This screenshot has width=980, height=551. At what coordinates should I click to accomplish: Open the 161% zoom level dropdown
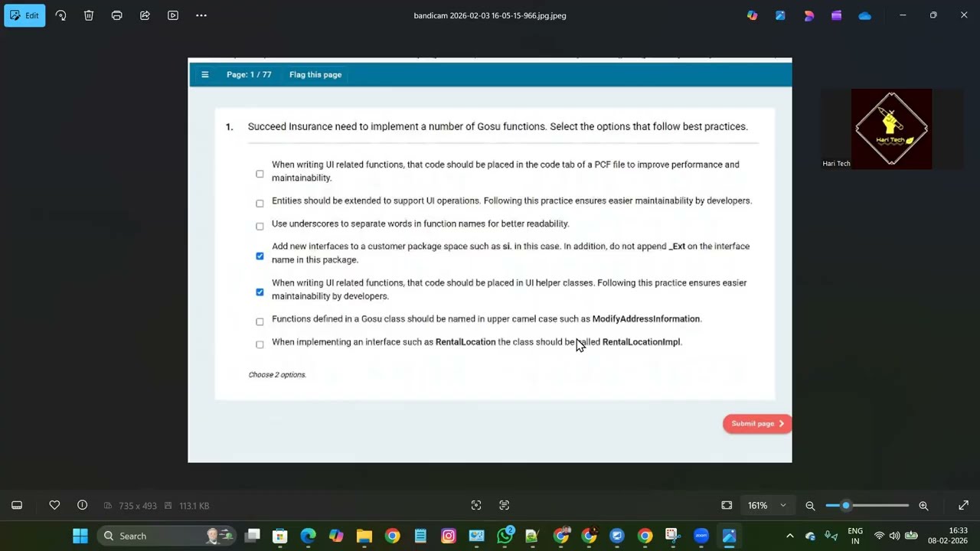(x=767, y=505)
